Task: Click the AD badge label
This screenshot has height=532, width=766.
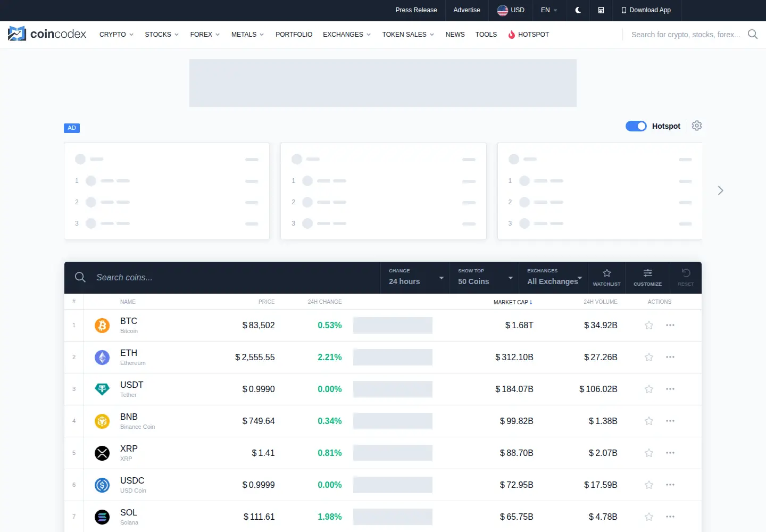Action: 72,128
